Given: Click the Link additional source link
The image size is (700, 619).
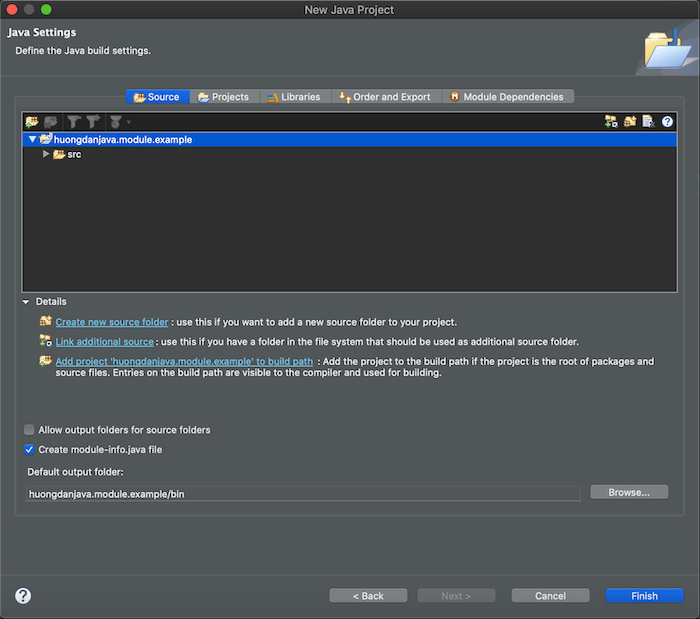Looking at the screenshot, I should pos(104,341).
